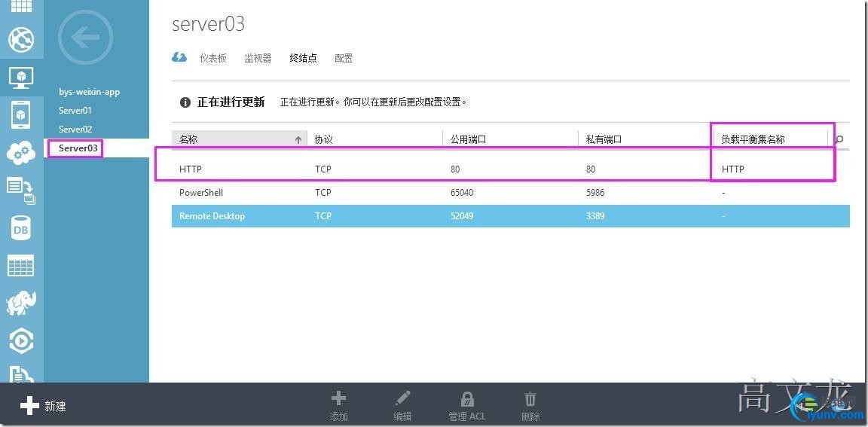The width and height of the screenshot is (868, 427).
Task: Switch to 配置 tab
Action: pos(344,58)
